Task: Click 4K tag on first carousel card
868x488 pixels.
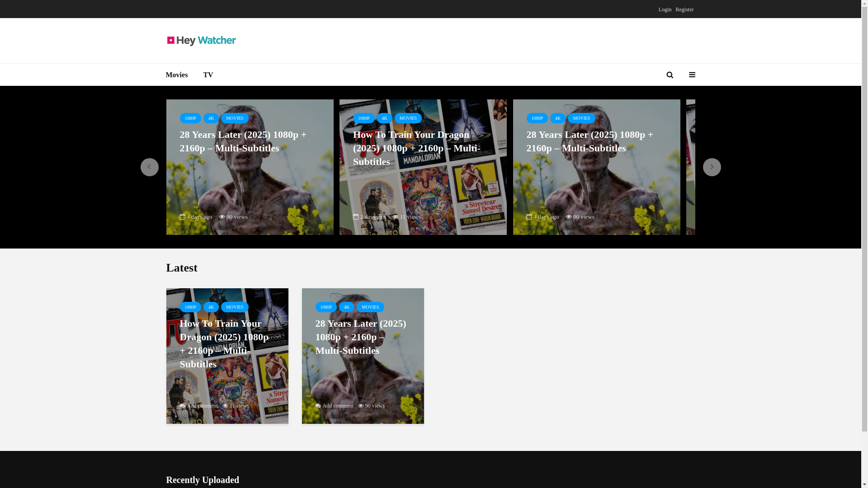Action: tap(211, 118)
